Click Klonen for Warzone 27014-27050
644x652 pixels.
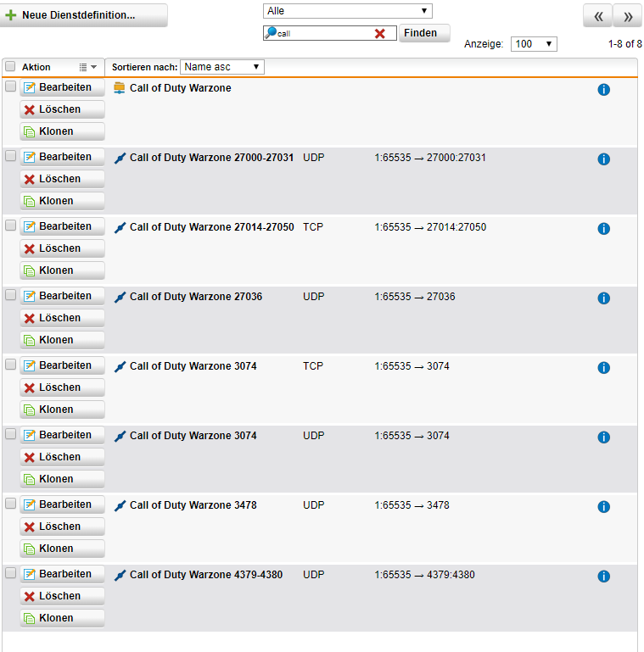(62, 270)
